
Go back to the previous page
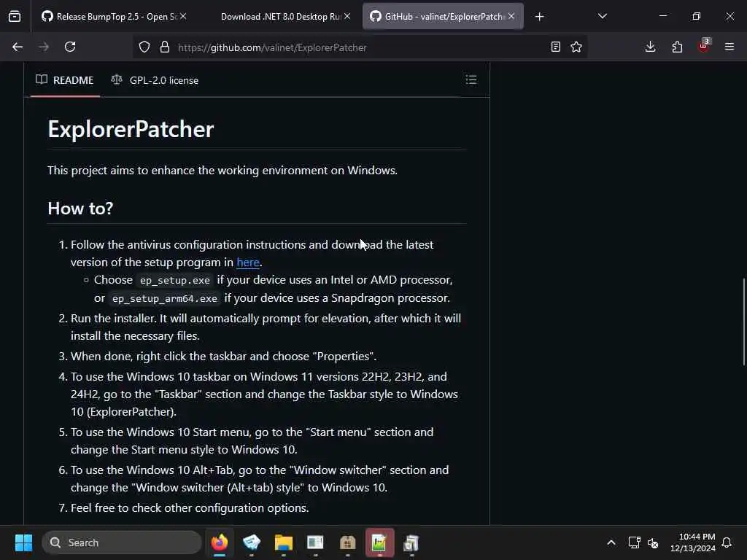tap(18, 47)
